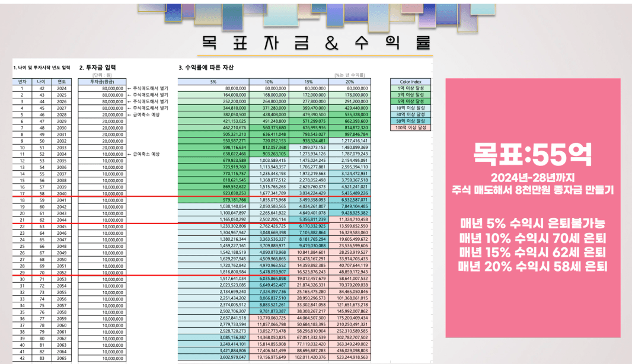
Task: Click the Color Index legend header
Action: [x=411, y=81]
